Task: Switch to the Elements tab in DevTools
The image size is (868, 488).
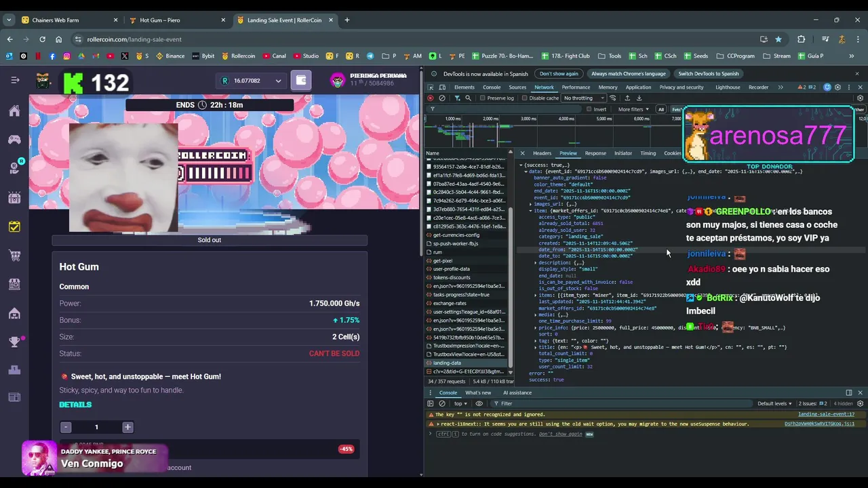Action: click(x=465, y=87)
